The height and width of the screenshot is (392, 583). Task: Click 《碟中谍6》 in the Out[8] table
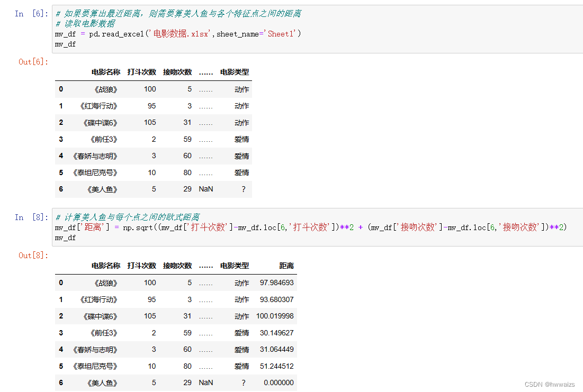pyautogui.click(x=101, y=316)
